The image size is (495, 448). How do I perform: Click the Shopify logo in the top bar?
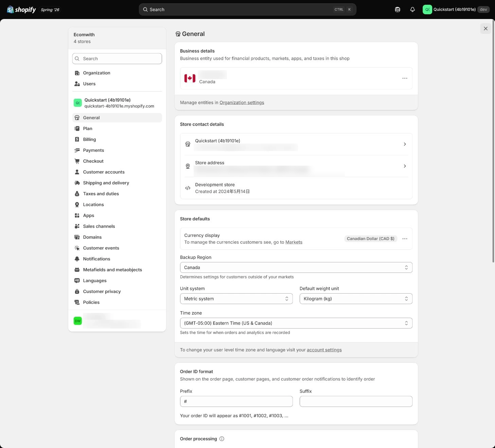[21, 10]
